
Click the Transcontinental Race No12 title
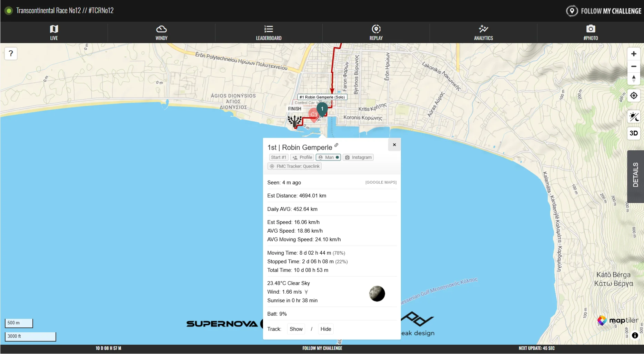[65, 11]
